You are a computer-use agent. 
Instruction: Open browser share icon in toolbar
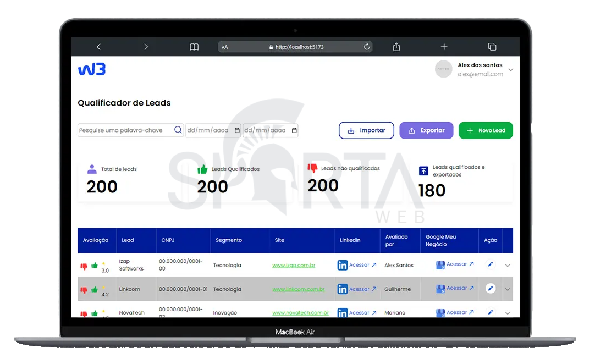[396, 47]
